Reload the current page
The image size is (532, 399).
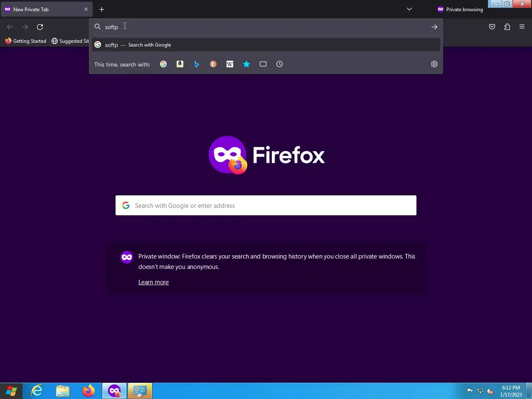pyautogui.click(x=40, y=27)
